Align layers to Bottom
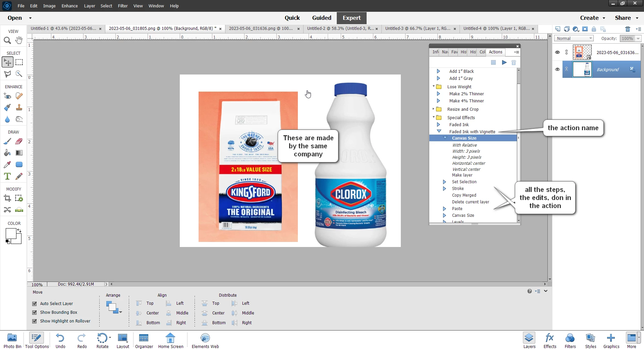This screenshot has width=644, height=349. tap(148, 323)
